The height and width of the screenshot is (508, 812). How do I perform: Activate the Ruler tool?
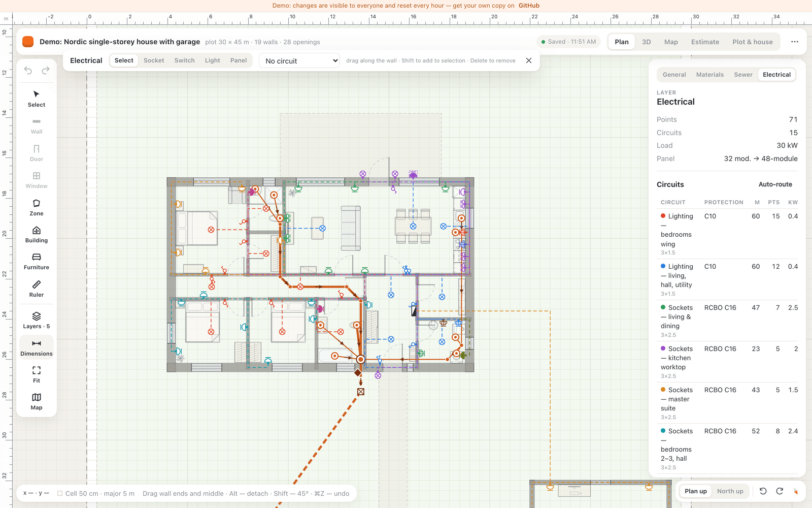(x=37, y=289)
